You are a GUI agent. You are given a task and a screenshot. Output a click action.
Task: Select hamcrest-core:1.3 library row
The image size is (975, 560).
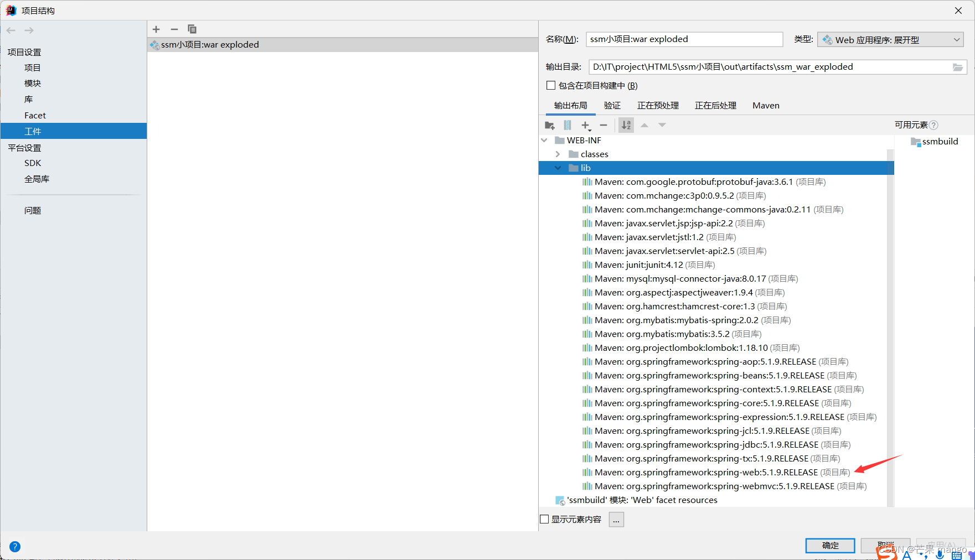(x=684, y=307)
